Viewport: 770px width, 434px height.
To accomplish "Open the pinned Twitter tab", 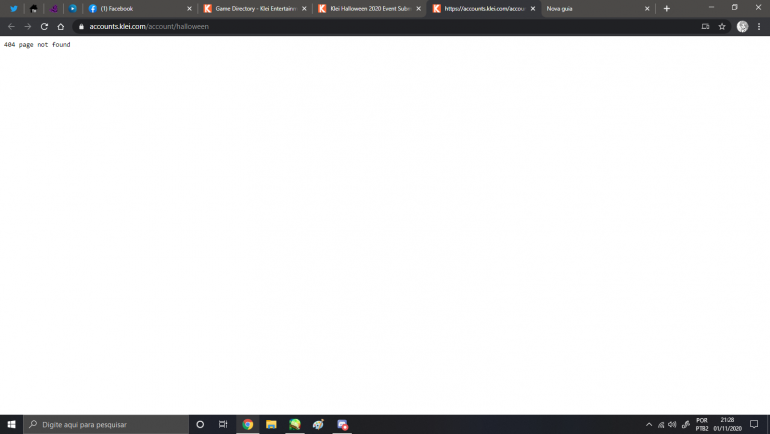I will point(14,8).
